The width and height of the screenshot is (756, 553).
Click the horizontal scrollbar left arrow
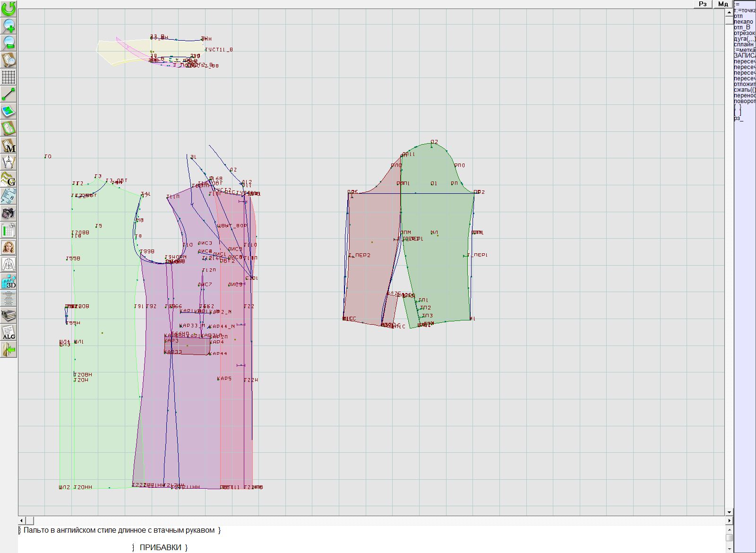click(x=22, y=520)
